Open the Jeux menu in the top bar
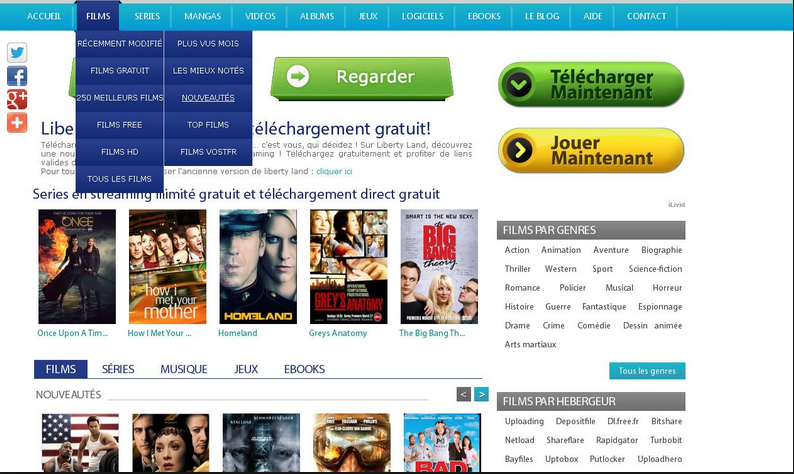This screenshot has width=794, height=474. click(x=368, y=16)
